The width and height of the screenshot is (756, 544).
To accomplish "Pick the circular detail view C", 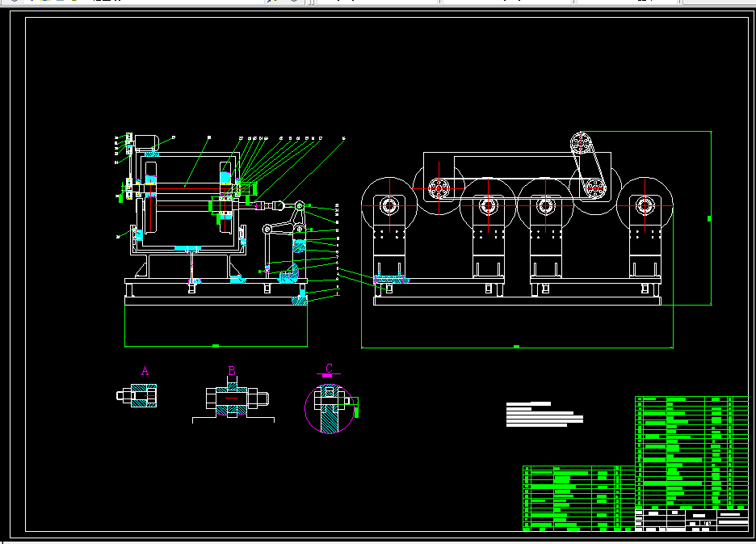I will [x=329, y=408].
